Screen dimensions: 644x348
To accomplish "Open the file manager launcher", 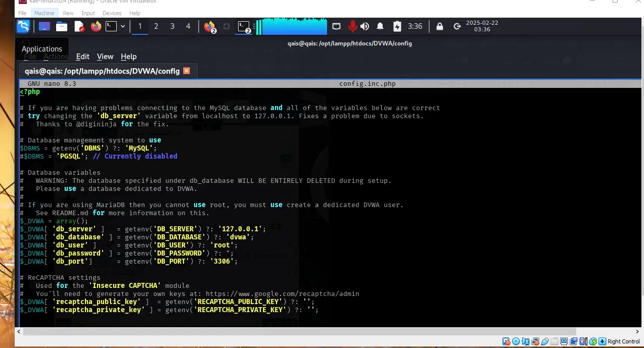I will click(x=62, y=26).
